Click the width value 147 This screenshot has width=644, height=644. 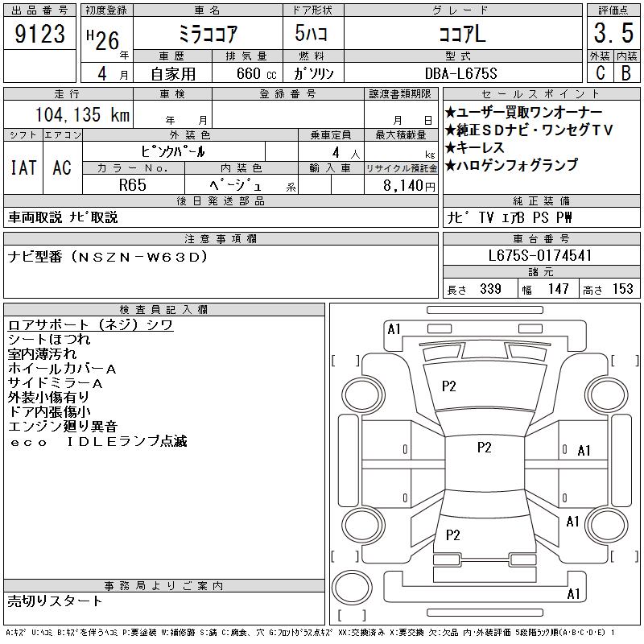pos(559,289)
